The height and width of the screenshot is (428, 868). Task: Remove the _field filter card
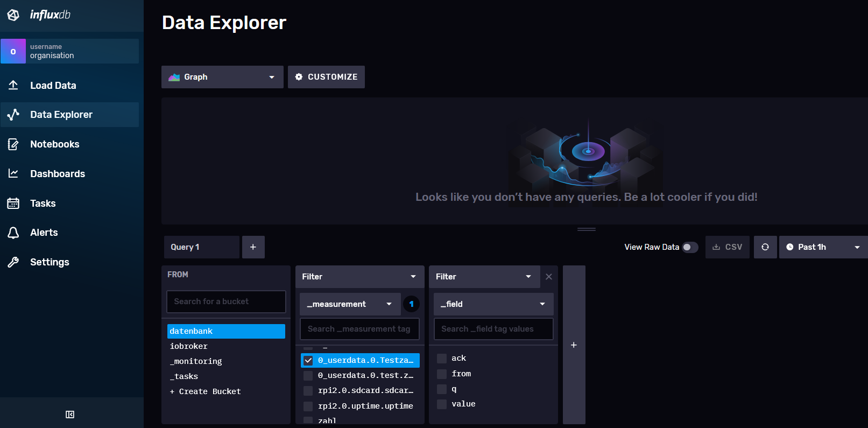(549, 277)
